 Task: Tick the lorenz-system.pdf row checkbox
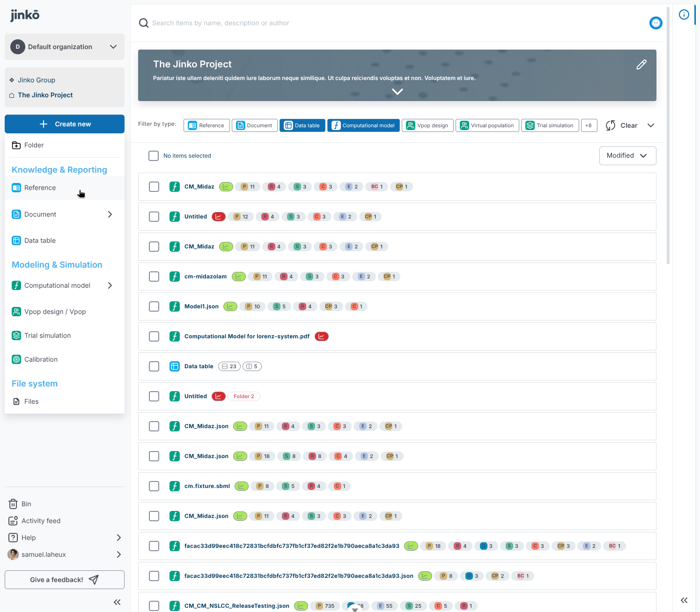point(154,336)
